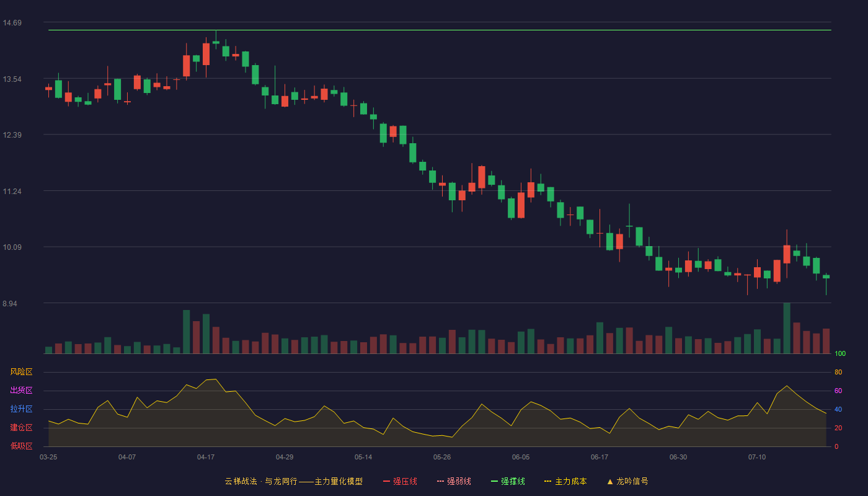Viewport: 868px width, 496px height.
Task: Select the 风险区 zone label
Action: (x=21, y=372)
